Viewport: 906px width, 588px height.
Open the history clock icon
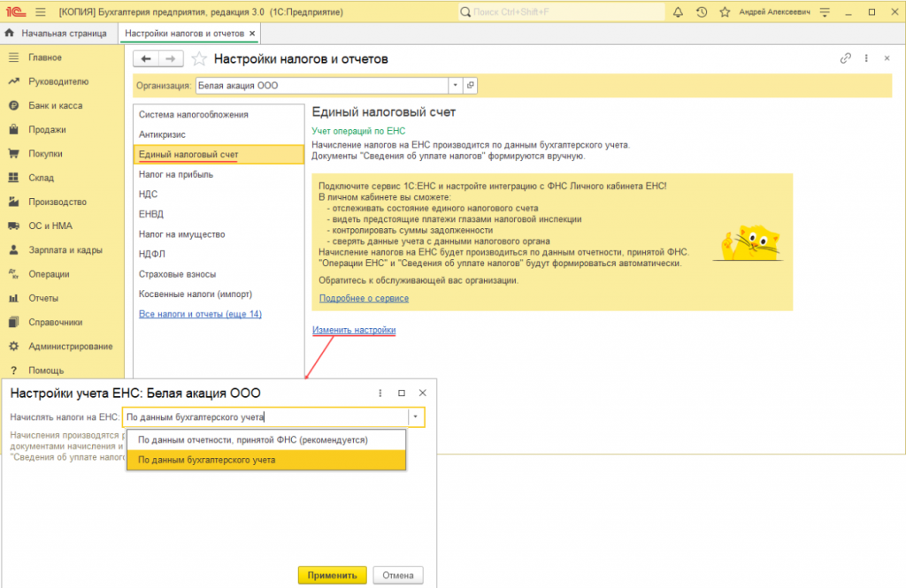coord(702,12)
